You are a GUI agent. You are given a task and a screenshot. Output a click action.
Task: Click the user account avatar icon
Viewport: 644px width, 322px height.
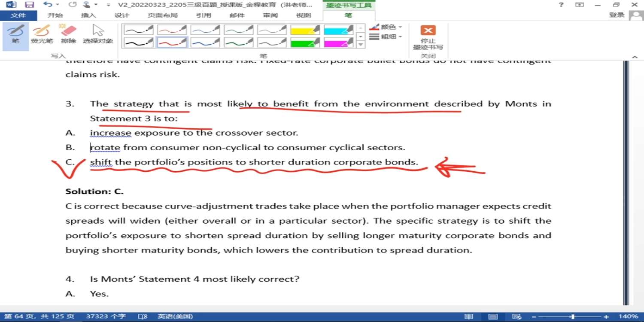(x=636, y=15)
